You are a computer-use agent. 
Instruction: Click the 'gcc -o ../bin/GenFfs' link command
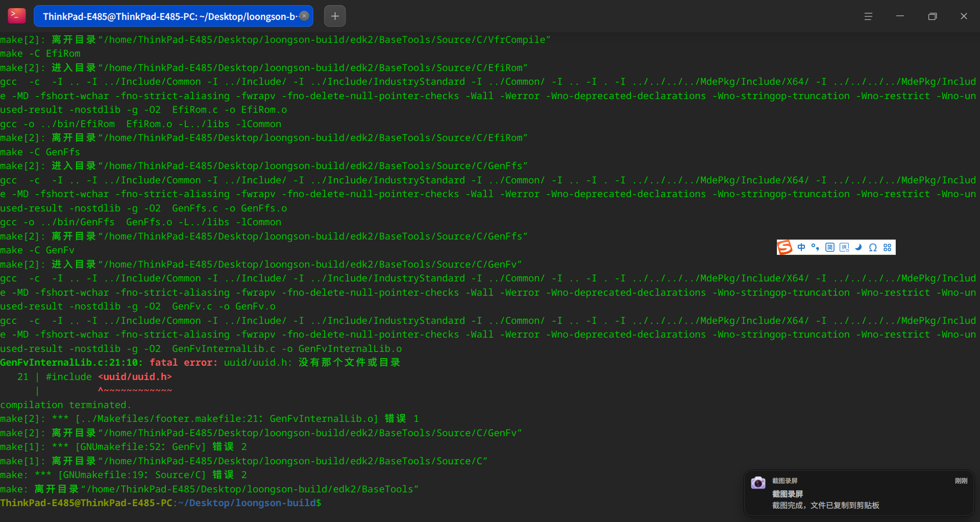click(141, 222)
